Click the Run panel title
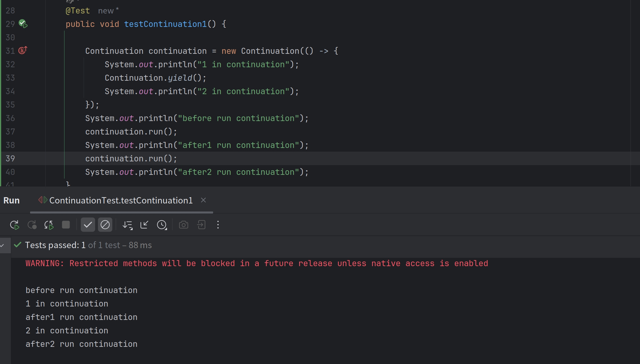The width and height of the screenshot is (640, 364). (x=11, y=200)
